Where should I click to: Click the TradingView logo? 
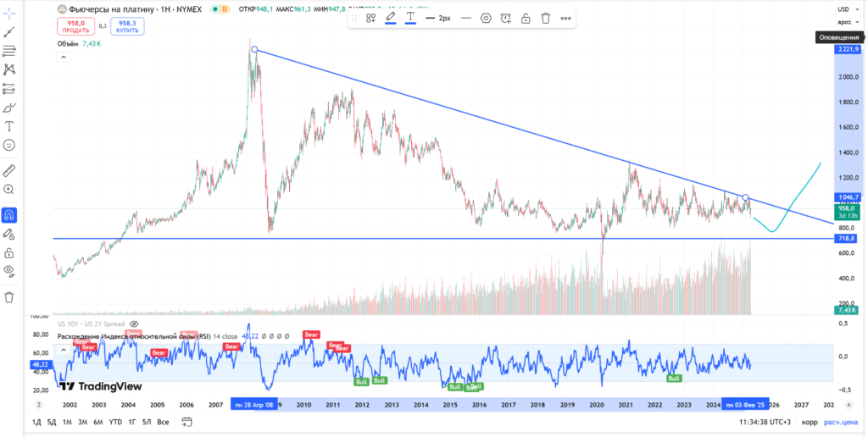point(101,386)
